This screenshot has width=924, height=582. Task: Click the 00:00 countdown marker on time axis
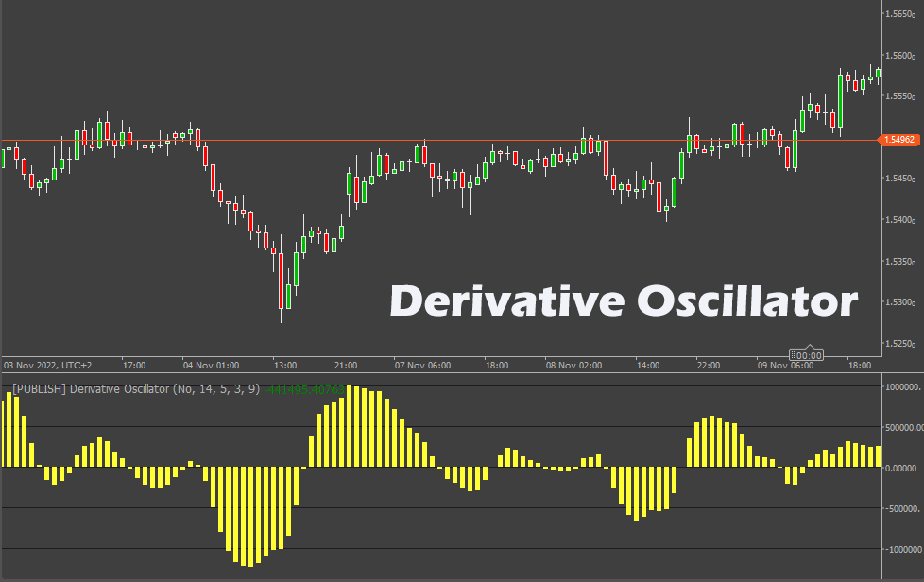click(x=807, y=355)
